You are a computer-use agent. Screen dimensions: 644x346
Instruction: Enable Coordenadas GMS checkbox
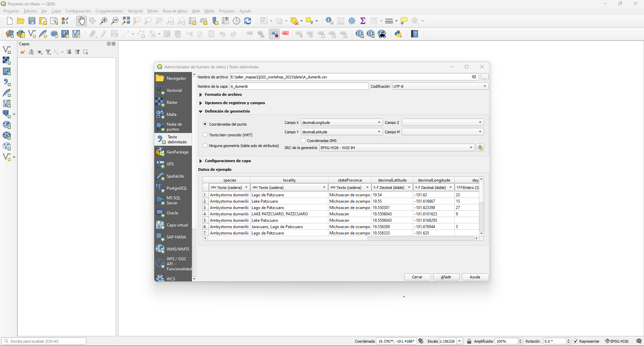click(303, 140)
